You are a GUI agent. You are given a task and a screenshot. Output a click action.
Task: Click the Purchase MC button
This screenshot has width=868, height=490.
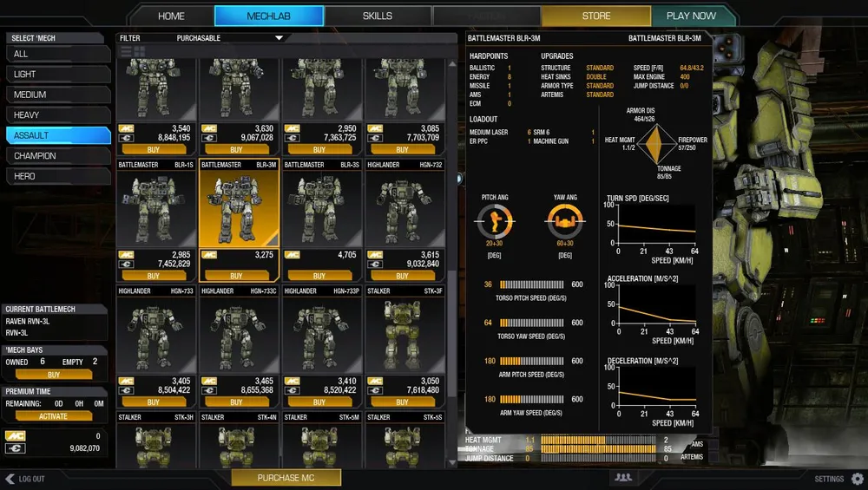tap(286, 478)
